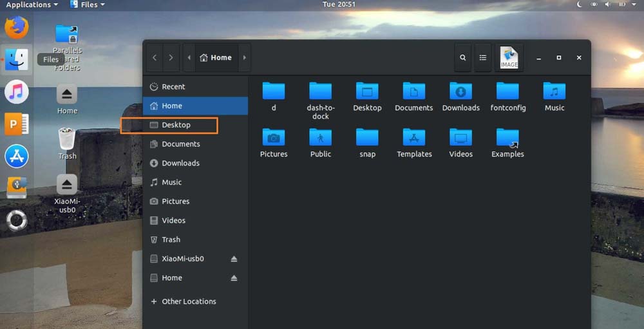Click path bar right arrow after Home
The height and width of the screenshot is (329, 644).
pos(244,58)
